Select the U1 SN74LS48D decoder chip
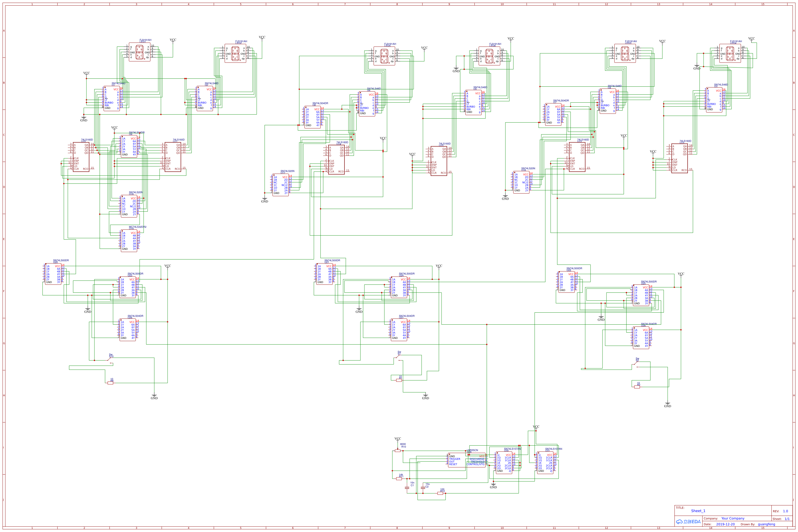 [x=112, y=98]
